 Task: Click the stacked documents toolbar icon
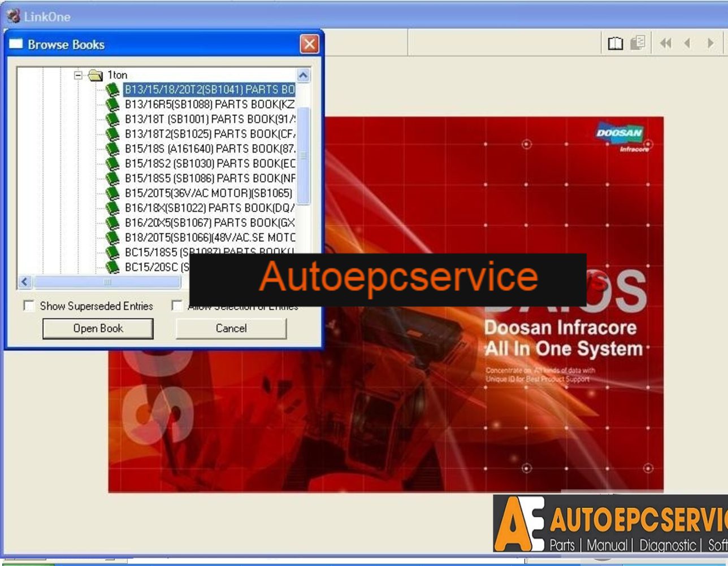638,43
